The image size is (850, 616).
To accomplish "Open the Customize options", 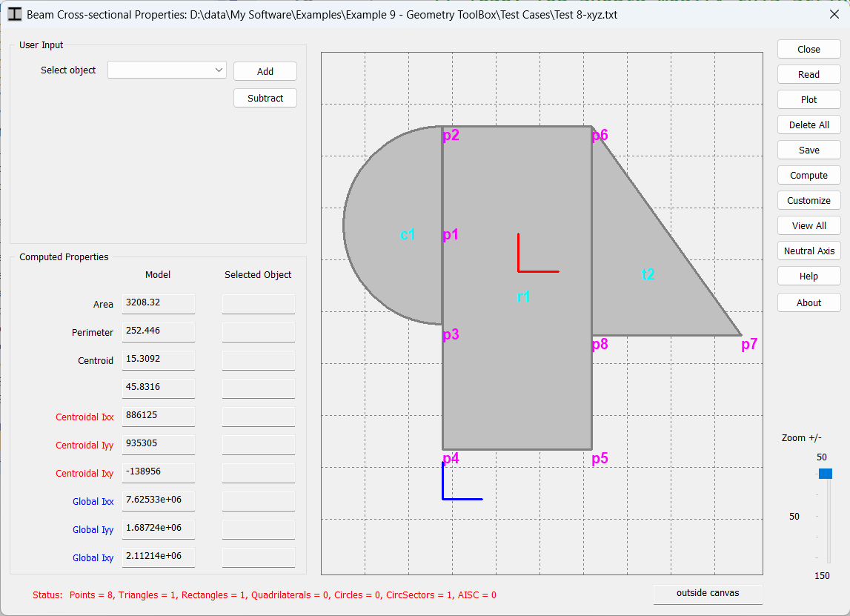I will point(809,200).
